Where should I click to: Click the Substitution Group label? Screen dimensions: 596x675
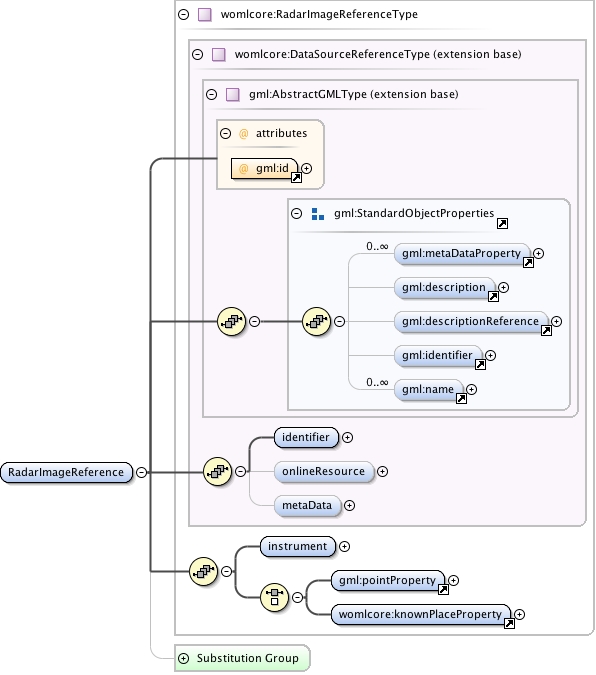[x=248, y=659]
